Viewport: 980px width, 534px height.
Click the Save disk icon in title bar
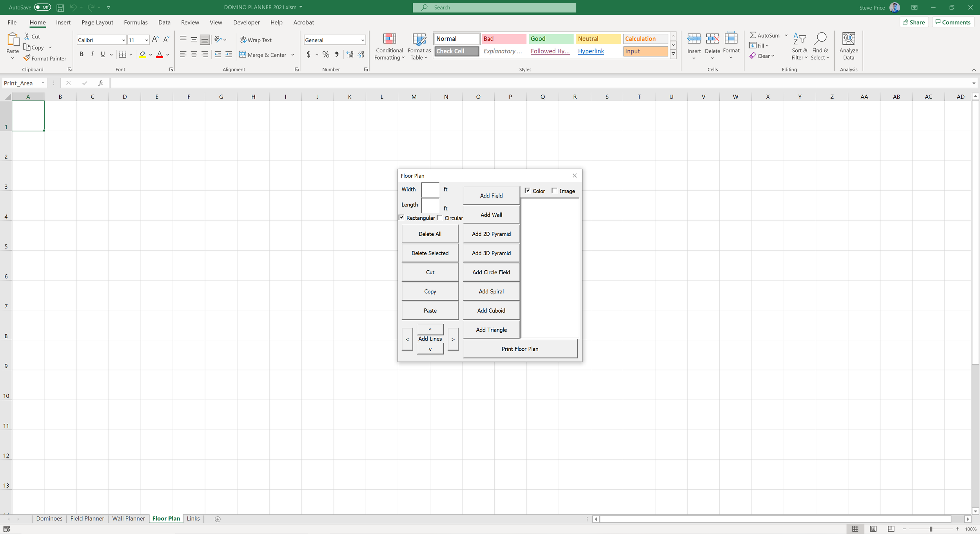point(60,7)
